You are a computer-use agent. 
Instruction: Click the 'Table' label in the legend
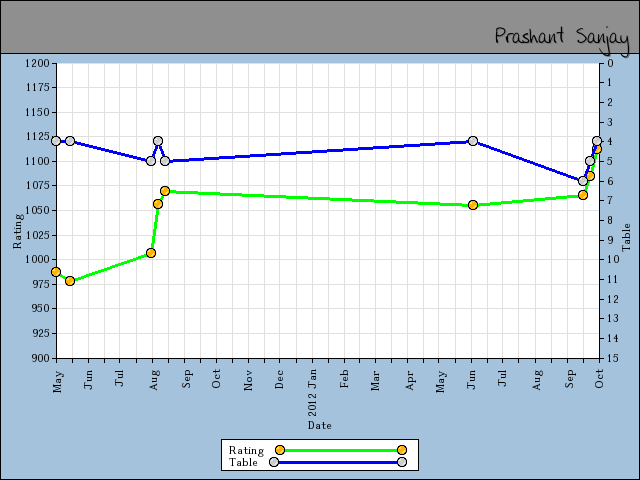[x=243, y=462]
